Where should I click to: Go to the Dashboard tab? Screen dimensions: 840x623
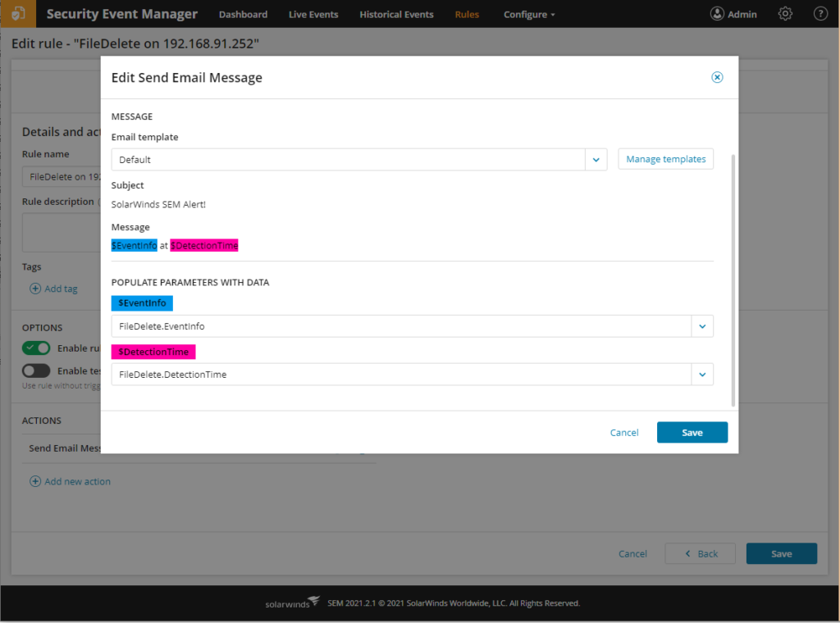click(243, 15)
